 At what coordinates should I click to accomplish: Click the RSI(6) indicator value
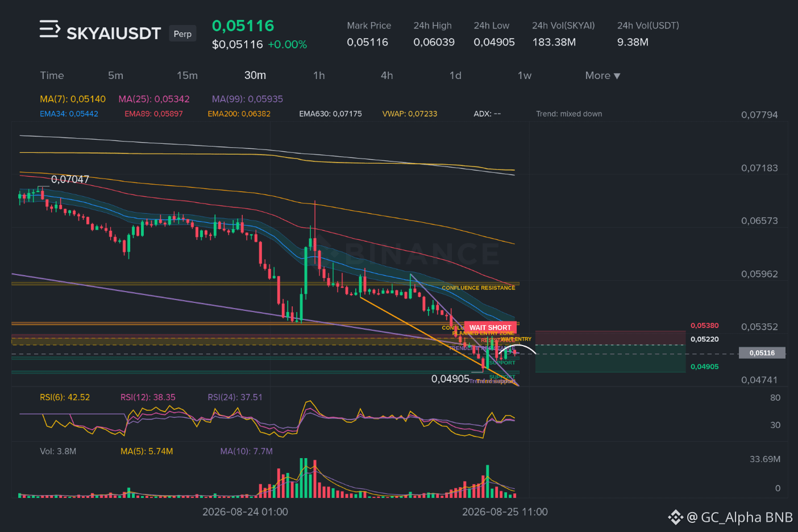(x=65, y=397)
